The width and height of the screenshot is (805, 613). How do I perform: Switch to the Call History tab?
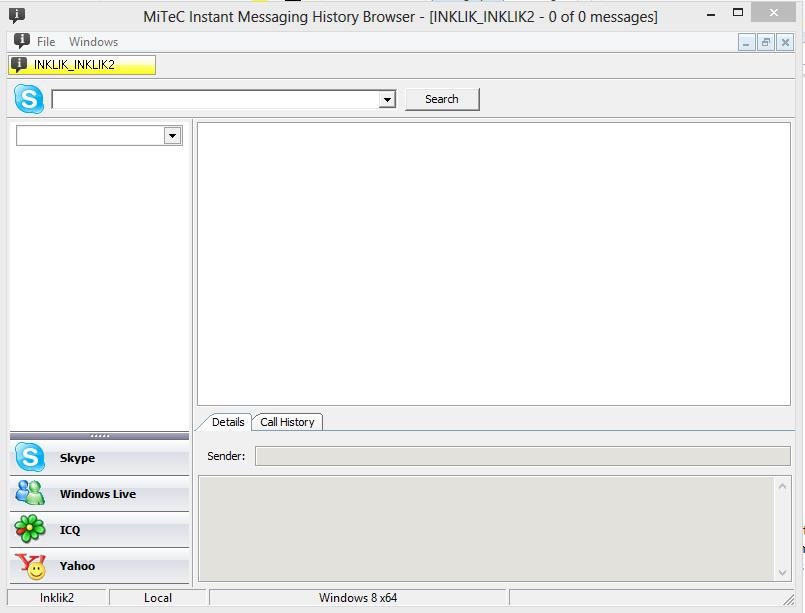click(x=287, y=422)
